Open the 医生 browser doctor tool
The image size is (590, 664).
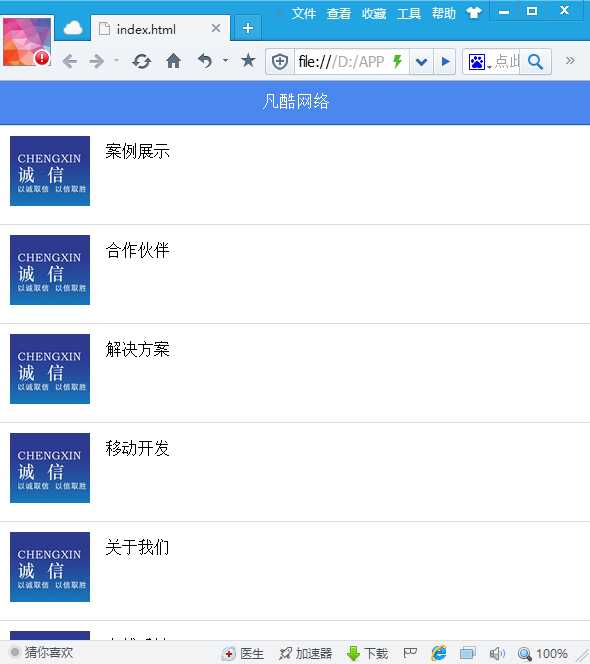pos(244,653)
